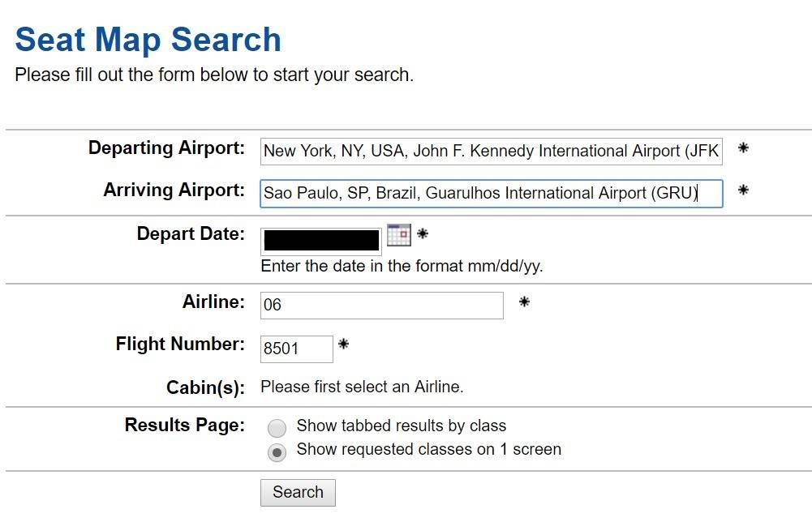Click into the Arriving Airport field
This screenshot has height=522, width=812.
pyautogui.click(x=491, y=194)
